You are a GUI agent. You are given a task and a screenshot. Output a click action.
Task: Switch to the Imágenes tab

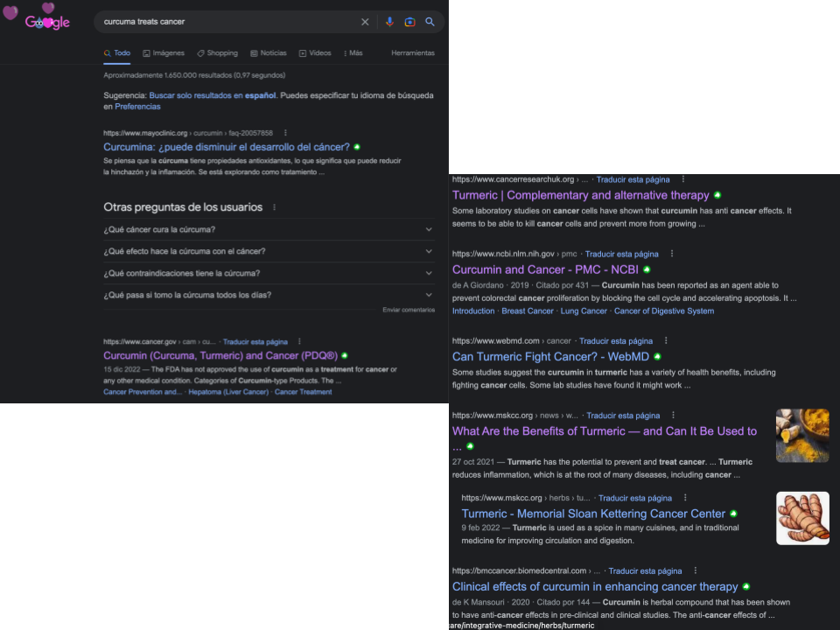[164, 53]
